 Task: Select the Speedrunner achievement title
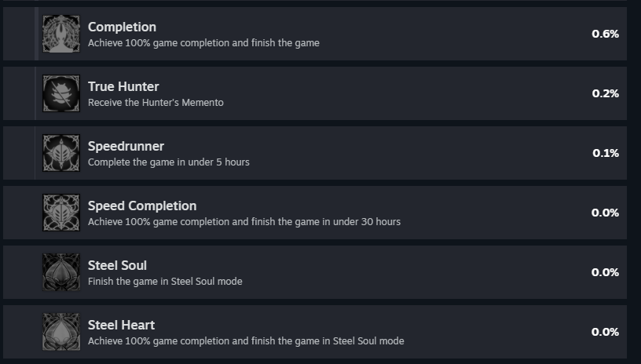[x=126, y=146]
